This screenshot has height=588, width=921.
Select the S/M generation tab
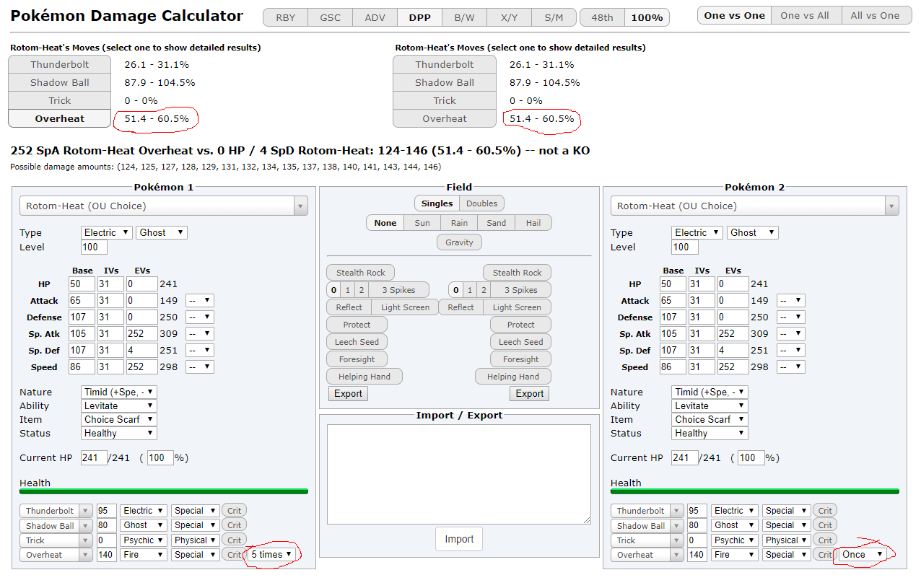(x=554, y=17)
